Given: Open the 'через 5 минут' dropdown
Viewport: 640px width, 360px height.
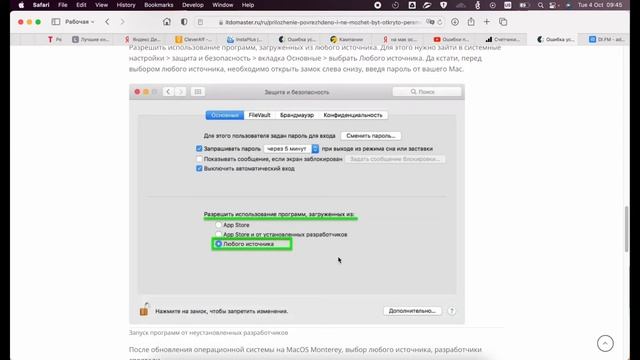Looking at the screenshot, I should click(291, 149).
